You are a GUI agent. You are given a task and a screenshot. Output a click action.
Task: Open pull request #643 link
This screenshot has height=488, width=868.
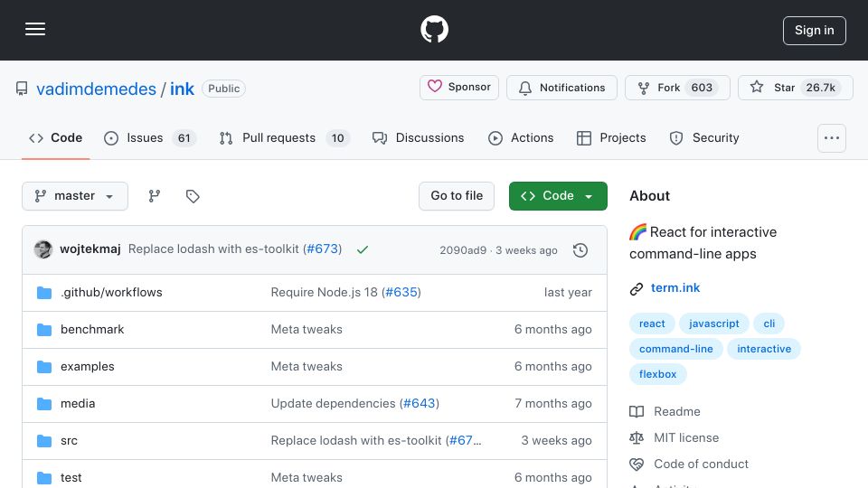point(419,403)
